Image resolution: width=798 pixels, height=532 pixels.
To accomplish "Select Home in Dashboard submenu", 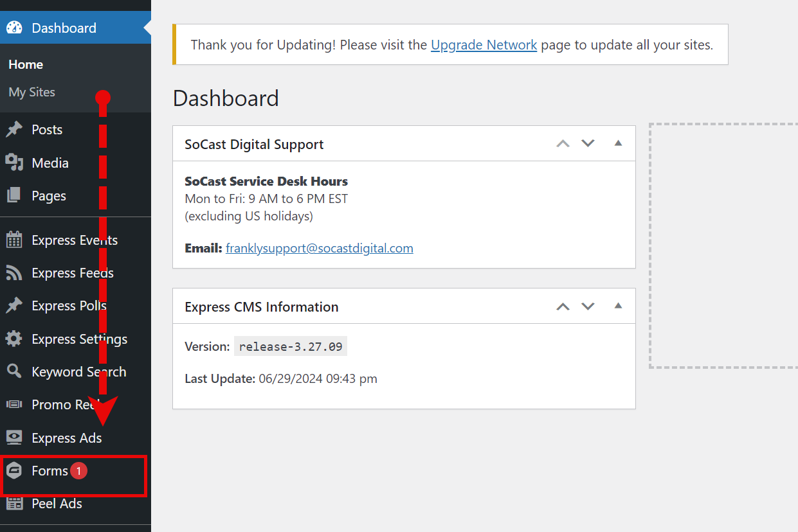I will coord(26,65).
